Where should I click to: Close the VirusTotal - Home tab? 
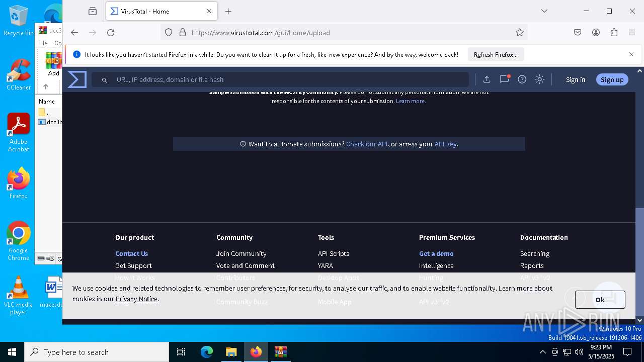208,11
